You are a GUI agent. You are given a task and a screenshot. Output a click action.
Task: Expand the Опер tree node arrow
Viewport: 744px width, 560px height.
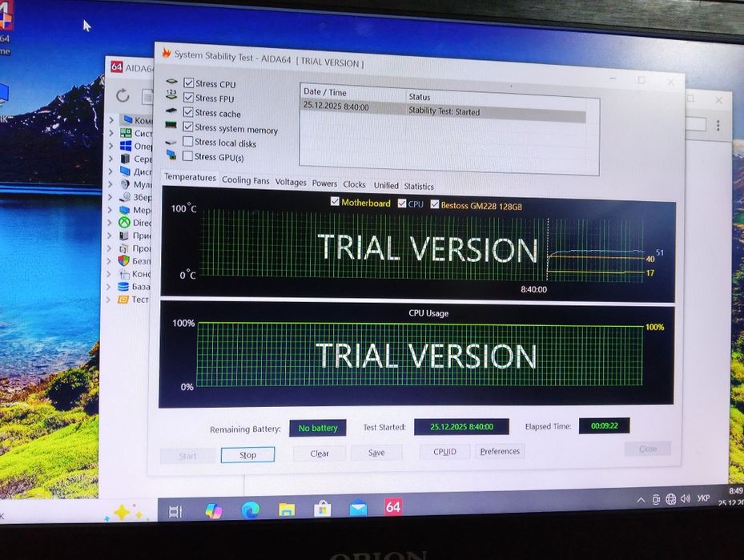point(111,146)
